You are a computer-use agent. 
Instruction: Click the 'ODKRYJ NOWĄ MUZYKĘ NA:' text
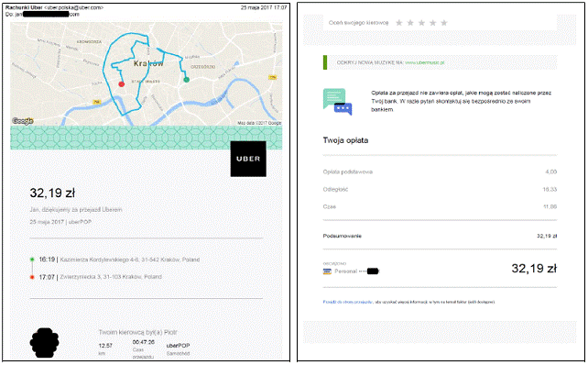(x=370, y=62)
